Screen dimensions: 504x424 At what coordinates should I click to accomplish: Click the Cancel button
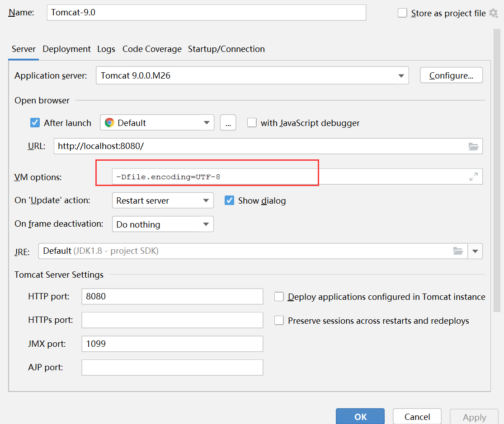(x=417, y=416)
